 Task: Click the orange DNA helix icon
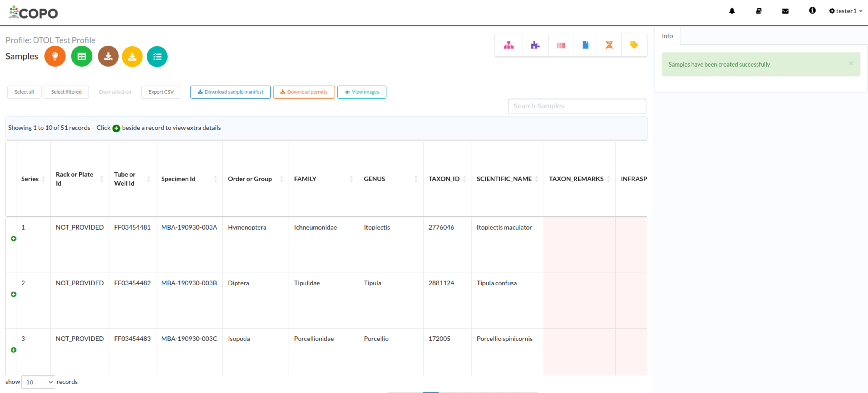(609, 45)
